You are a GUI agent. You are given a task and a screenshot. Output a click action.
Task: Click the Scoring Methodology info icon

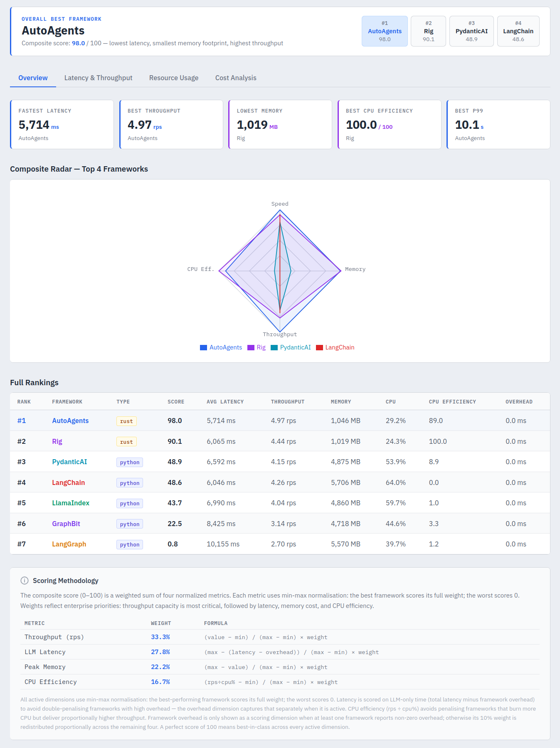(x=25, y=581)
